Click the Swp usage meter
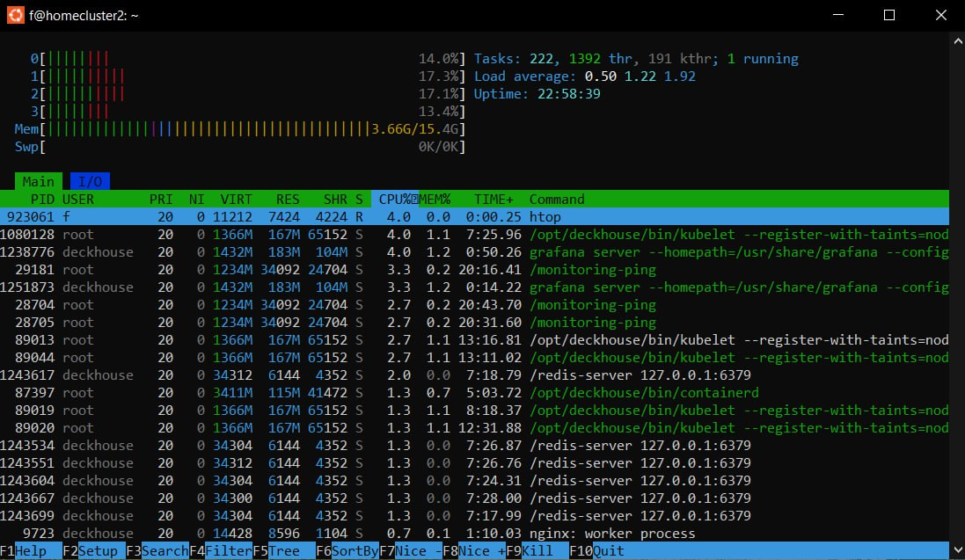The width and height of the screenshot is (965, 560). (x=240, y=147)
